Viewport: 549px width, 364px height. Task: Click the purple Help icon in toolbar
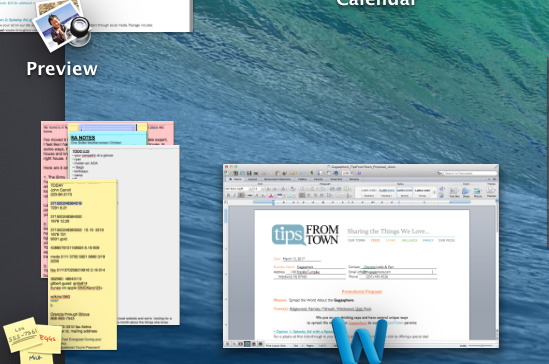pos(359,173)
